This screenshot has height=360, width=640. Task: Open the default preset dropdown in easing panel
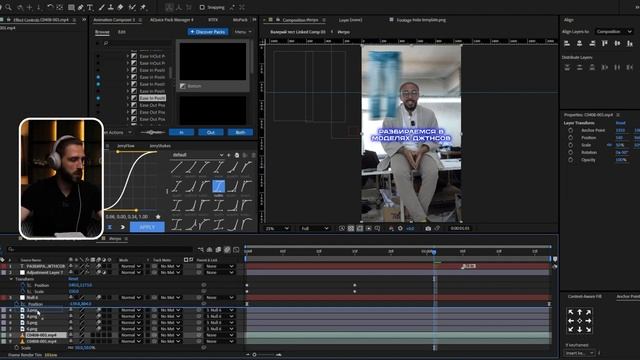pos(198,155)
